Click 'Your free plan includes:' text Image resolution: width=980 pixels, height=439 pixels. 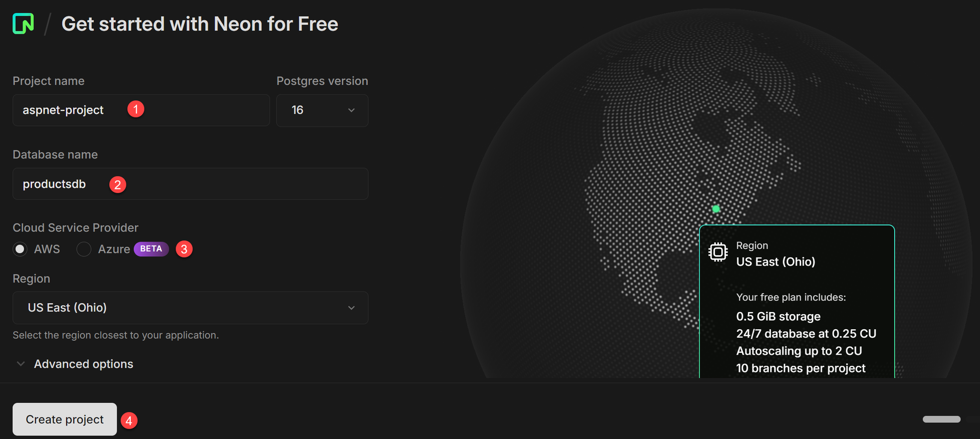791,297
